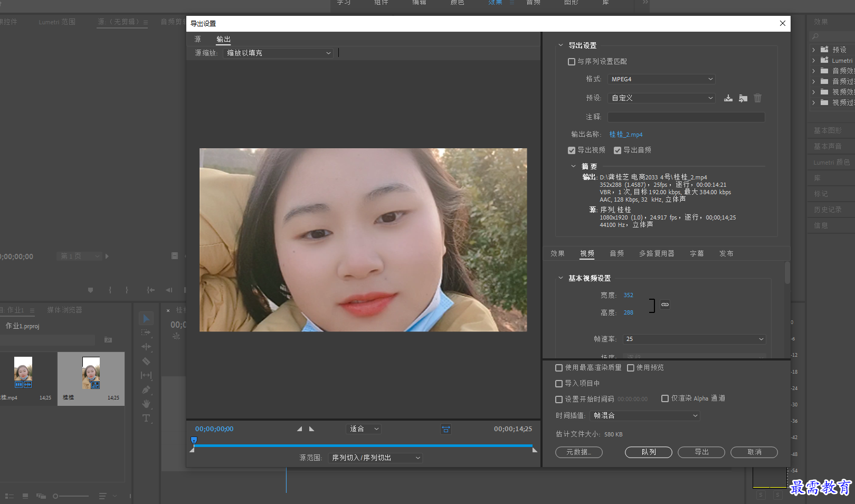The image size is (855, 504).
Task: Open the preview zoom fit dropdown
Action: coord(364,429)
